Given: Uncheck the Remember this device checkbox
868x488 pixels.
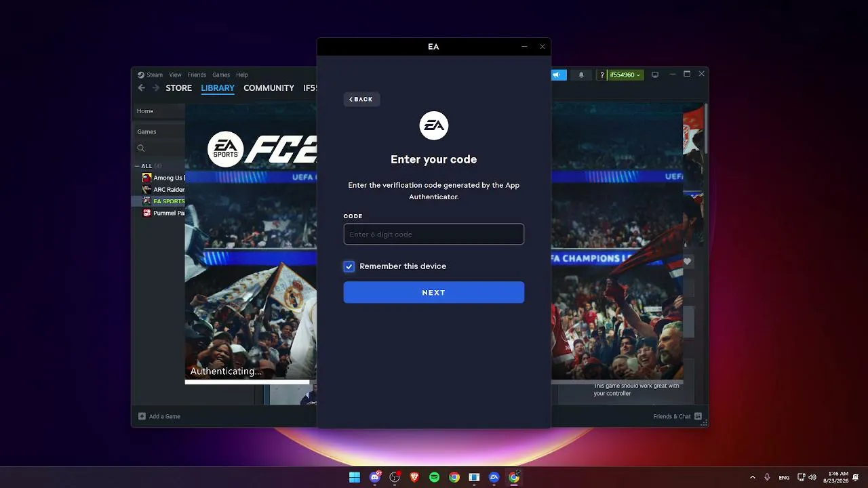Looking at the screenshot, I should tap(349, 266).
